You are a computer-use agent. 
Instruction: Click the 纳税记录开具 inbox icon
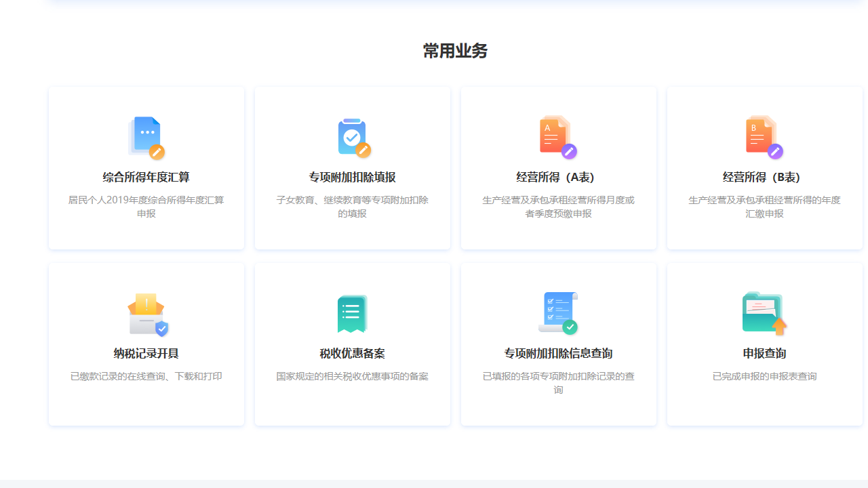click(x=146, y=312)
